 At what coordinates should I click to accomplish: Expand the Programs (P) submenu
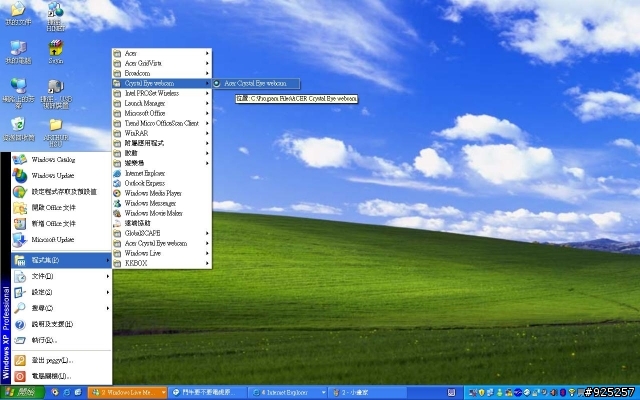click(61, 260)
